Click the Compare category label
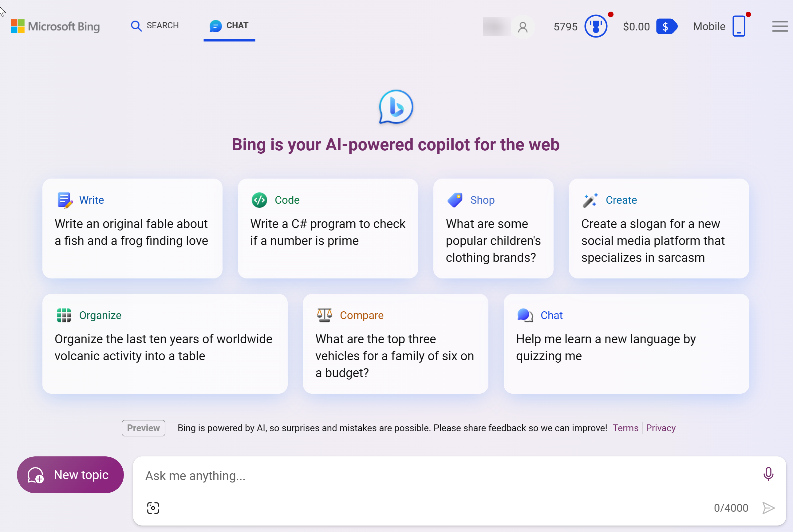This screenshot has height=532, width=793. [362, 316]
